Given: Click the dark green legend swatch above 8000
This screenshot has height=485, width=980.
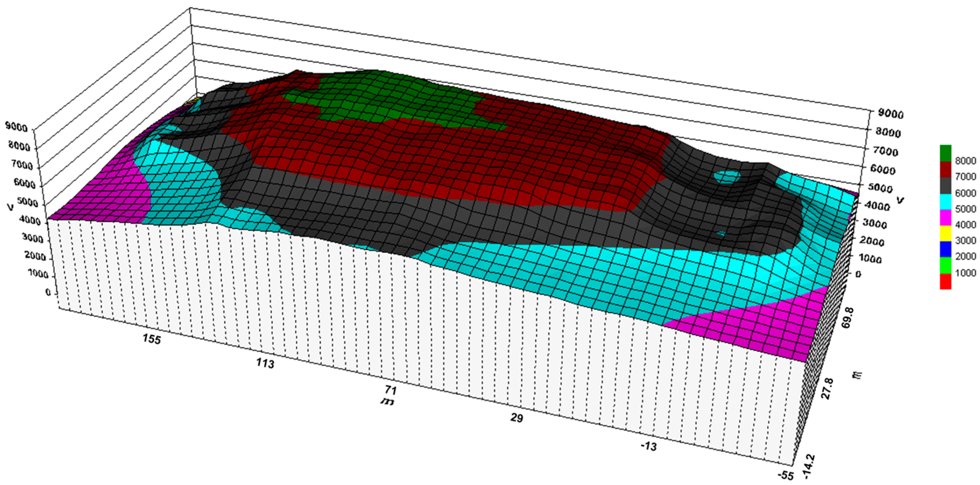Looking at the screenshot, I should coord(945,153).
